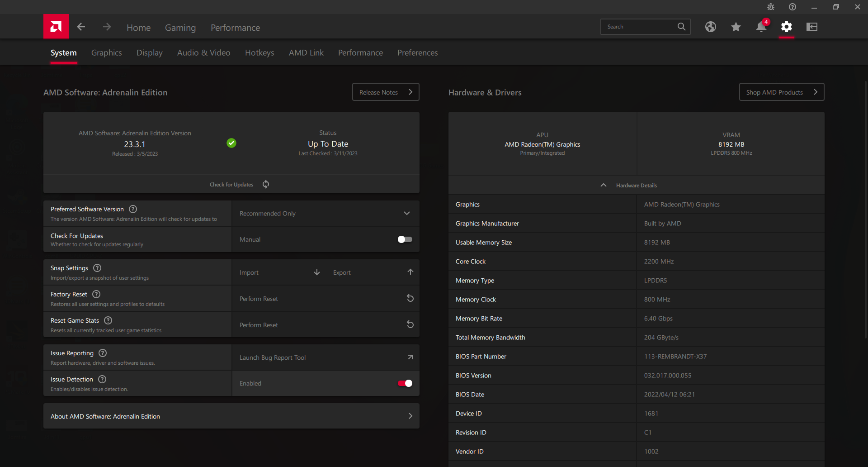868x467 pixels.
Task: Disable the Issue Detection toggle
Action: point(405,383)
